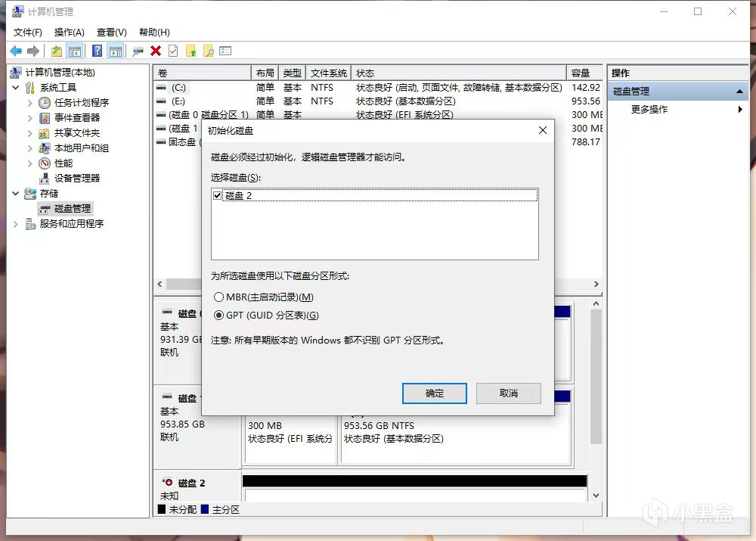Click the gray Forward arrow in toolbar
Screen dimensions: 756x541
point(33,51)
